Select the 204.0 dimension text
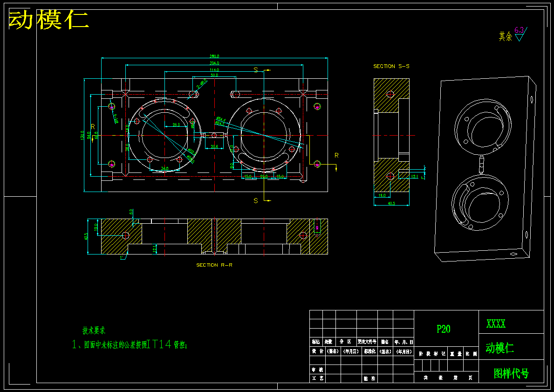 click(x=214, y=63)
